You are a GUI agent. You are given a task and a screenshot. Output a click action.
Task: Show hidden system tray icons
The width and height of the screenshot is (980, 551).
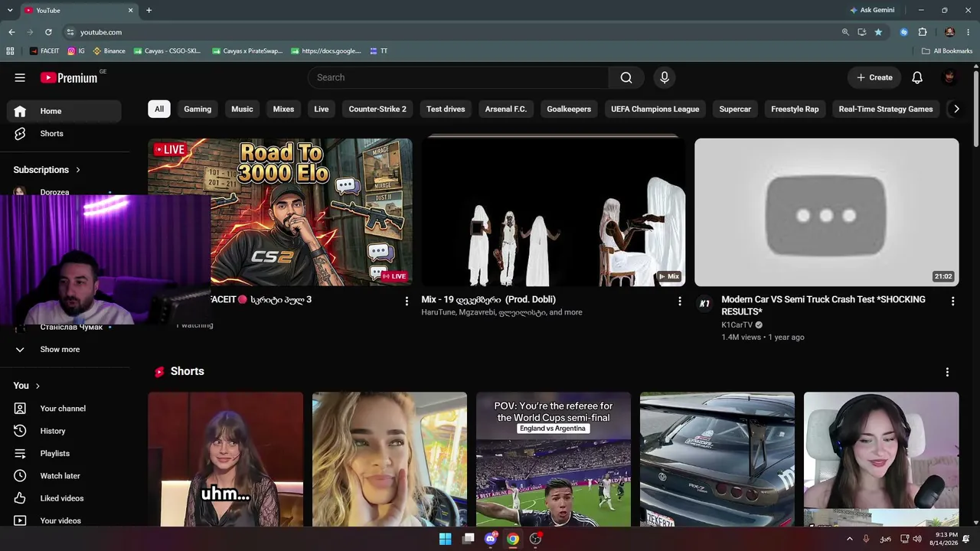click(x=849, y=539)
